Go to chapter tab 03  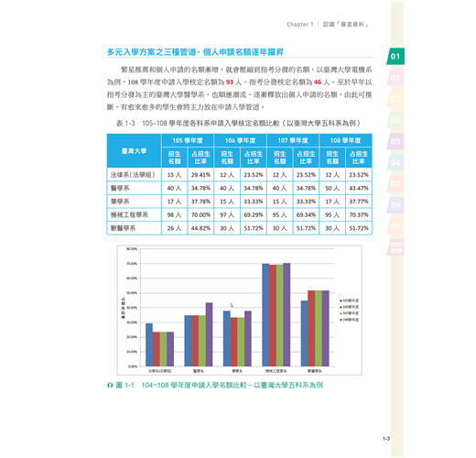[395, 99]
